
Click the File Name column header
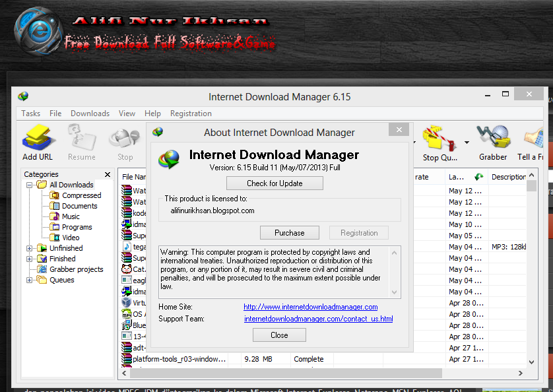click(133, 177)
